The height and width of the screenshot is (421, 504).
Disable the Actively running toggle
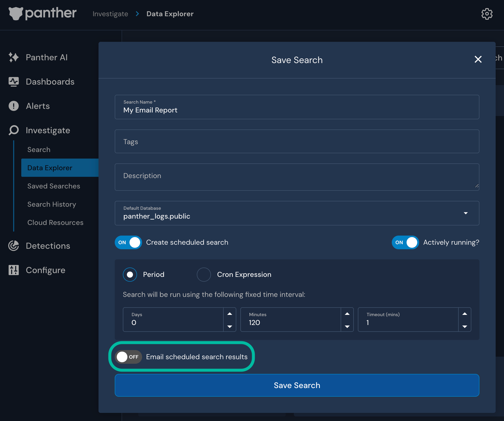405,242
